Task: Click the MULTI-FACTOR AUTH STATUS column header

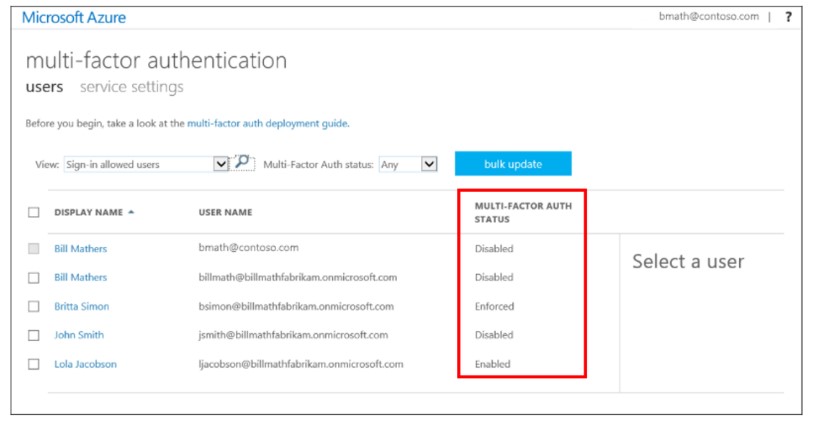Action: tap(523, 212)
